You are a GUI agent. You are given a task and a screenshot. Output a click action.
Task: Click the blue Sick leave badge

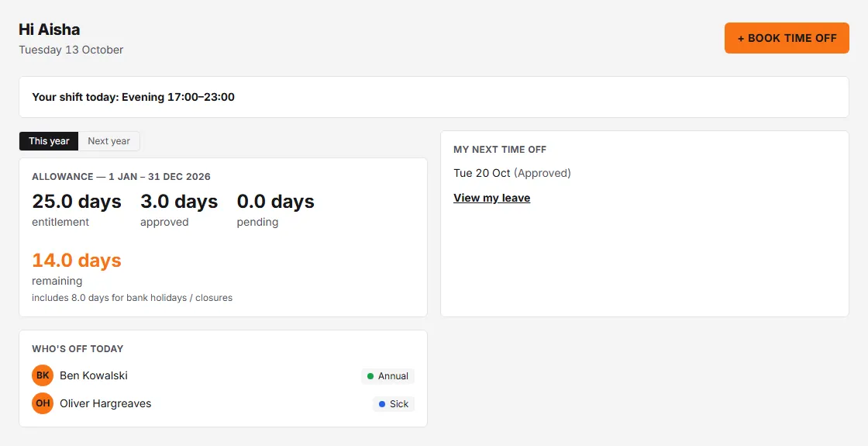click(x=394, y=404)
